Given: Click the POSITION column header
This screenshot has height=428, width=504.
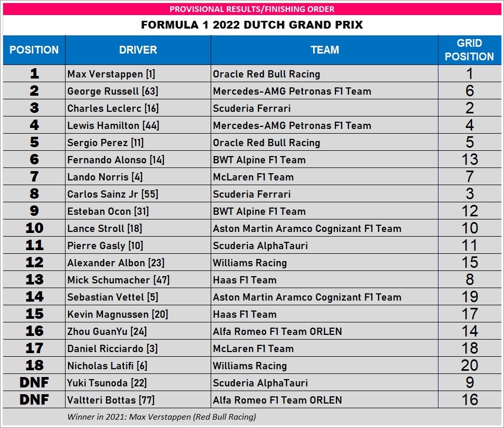Looking at the screenshot, I should [34, 50].
